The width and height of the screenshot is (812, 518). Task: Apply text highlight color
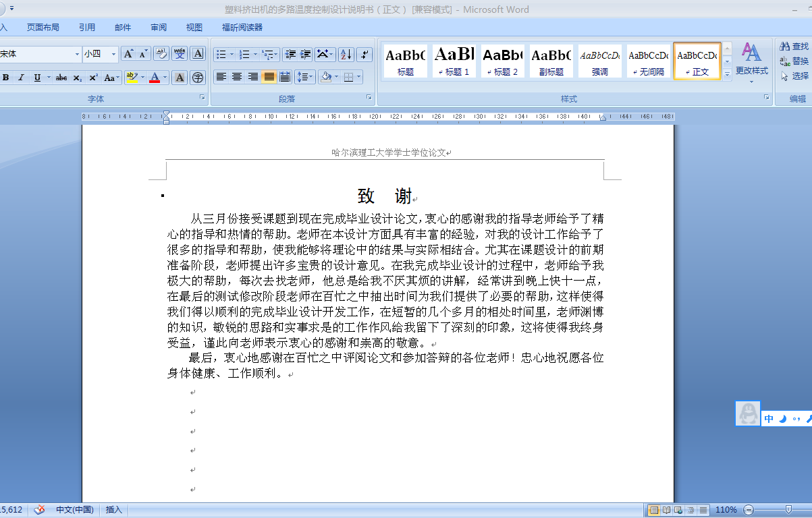pos(132,78)
